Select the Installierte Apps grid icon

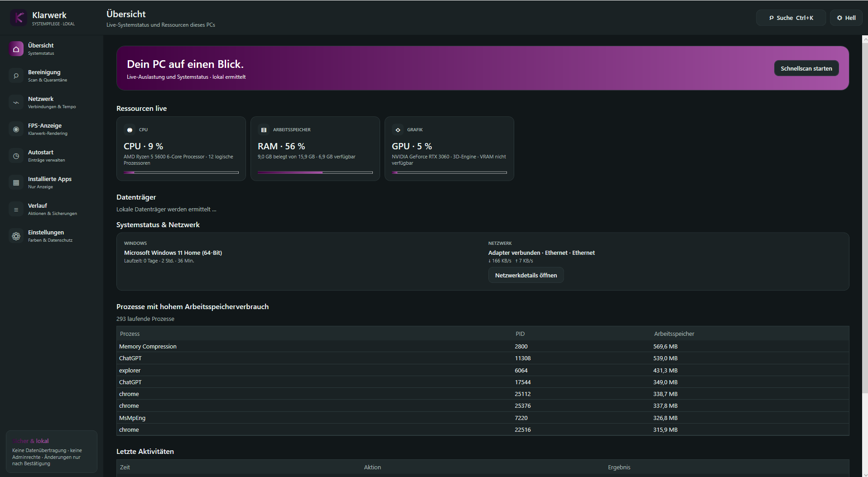point(16,182)
